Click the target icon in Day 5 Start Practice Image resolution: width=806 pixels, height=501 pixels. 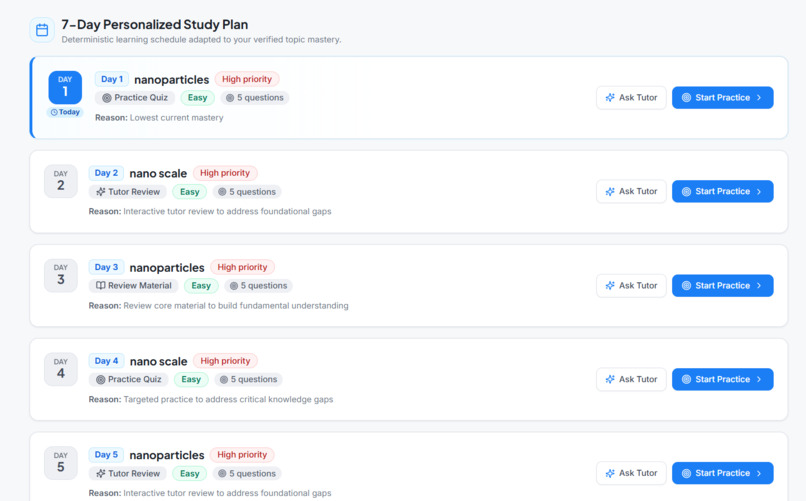[686, 473]
